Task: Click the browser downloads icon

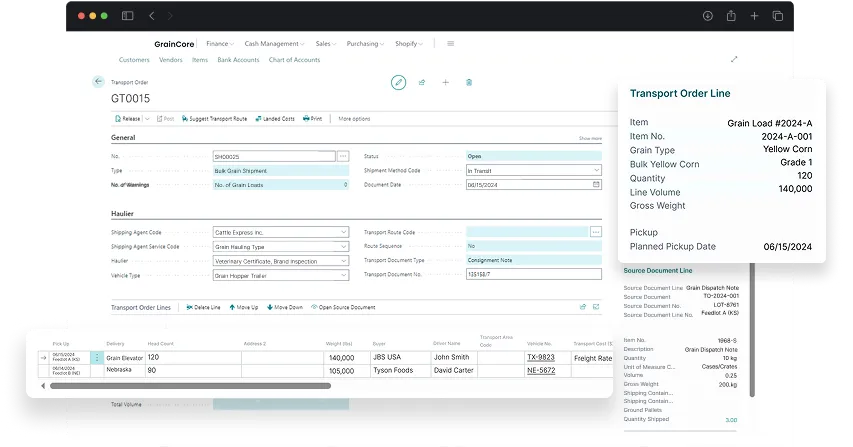Action: (x=707, y=16)
